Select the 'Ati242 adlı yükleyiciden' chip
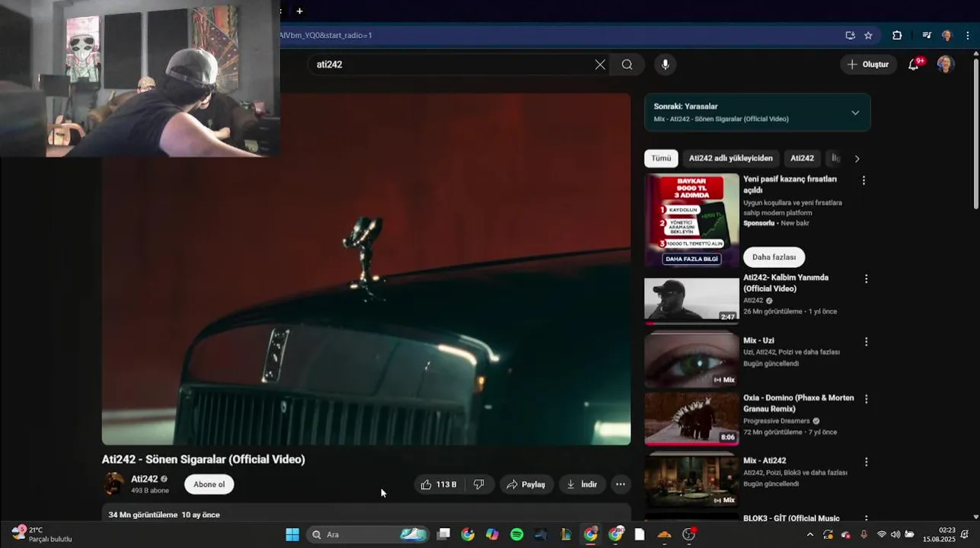Image resolution: width=980 pixels, height=548 pixels. click(x=731, y=158)
